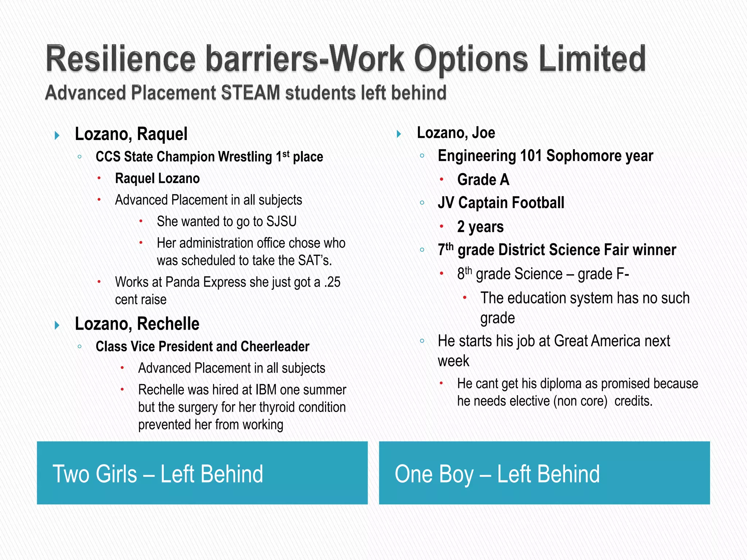Click the subtitle Advanced Placement STEAM students left behind
Viewport: 747px width, 560px height.
[245, 93]
